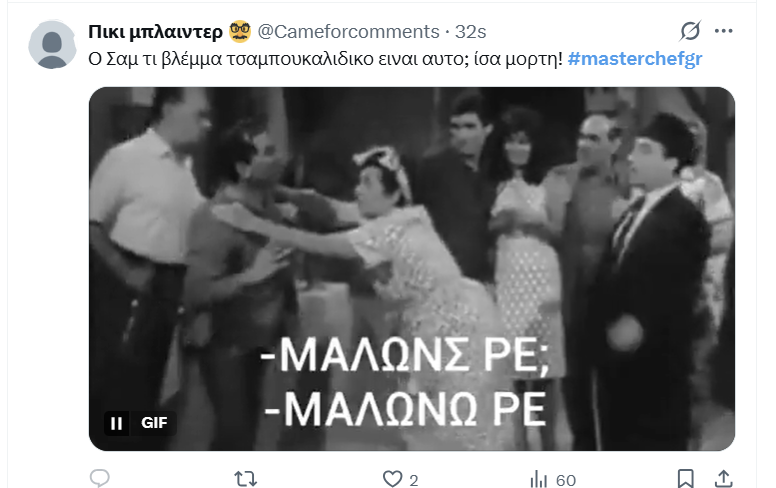Viewport: 776px width, 488px height.
Task: Open the Grok explain-post icon
Action: [x=690, y=31]
